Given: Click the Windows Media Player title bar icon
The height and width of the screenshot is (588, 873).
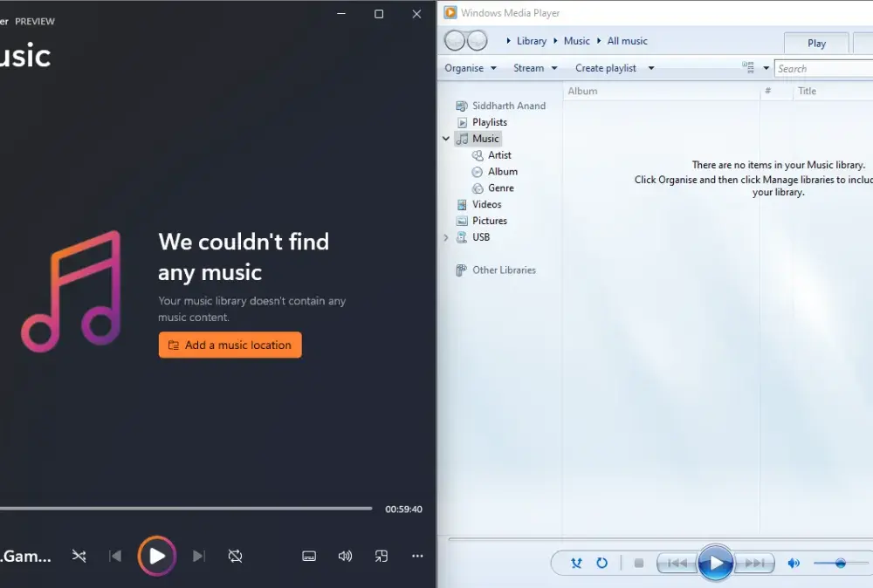Looking at the screenshot, I should [x=450, y=12].
